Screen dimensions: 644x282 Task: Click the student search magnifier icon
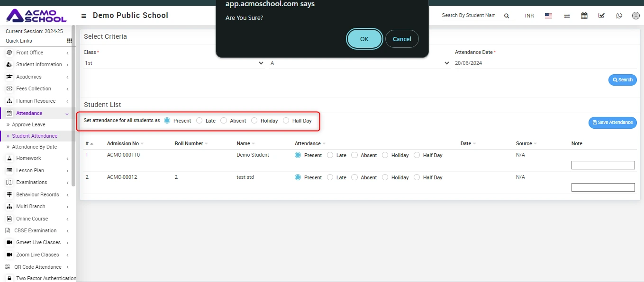click(507, 16)
